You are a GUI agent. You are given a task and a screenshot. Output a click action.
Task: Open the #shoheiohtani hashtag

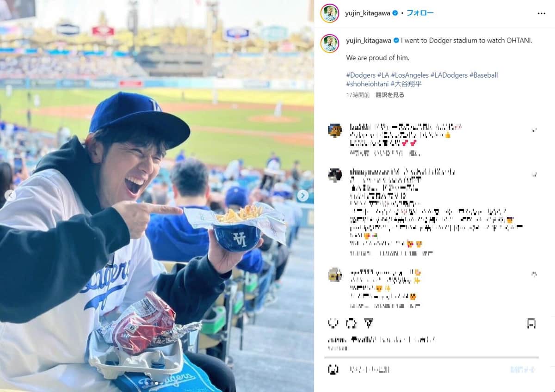(x=367, y=84)
